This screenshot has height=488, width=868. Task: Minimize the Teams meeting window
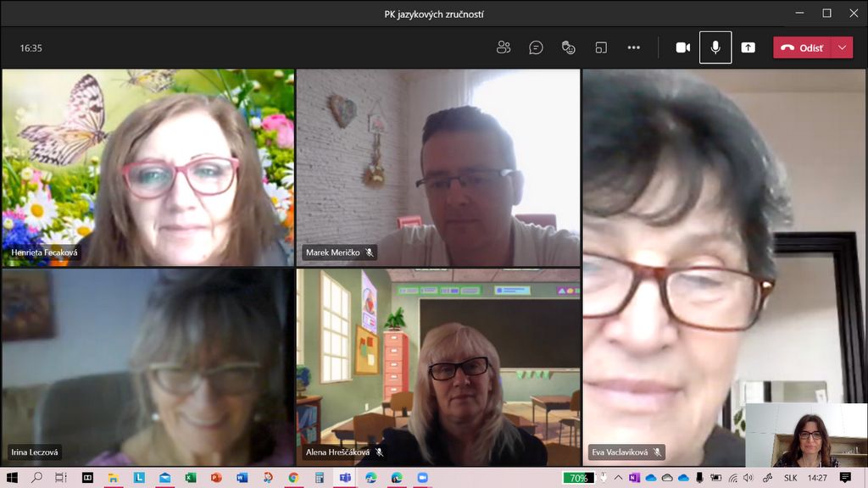pyautogui.click(x=799, y=14)
